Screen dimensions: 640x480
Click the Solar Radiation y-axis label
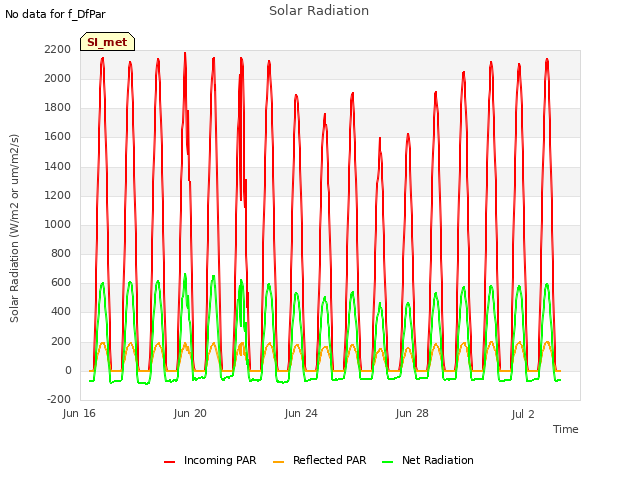[x=14, y=228]
